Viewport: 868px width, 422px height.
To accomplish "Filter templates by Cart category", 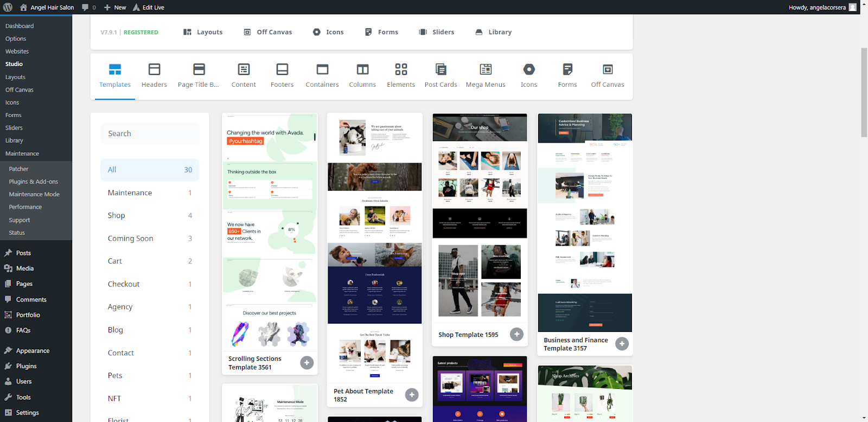I will (150, 261).
